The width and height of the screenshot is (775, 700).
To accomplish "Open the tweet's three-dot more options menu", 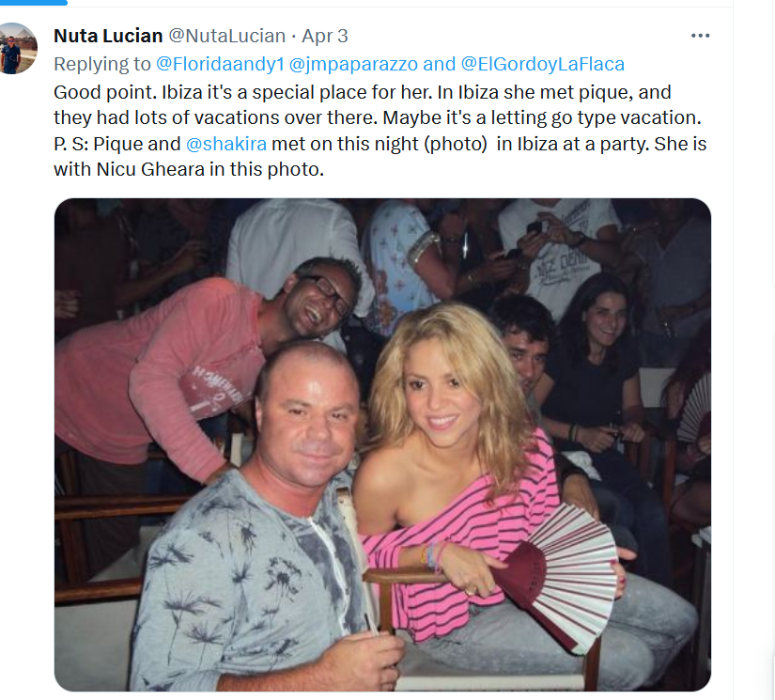I will (700, 36).
